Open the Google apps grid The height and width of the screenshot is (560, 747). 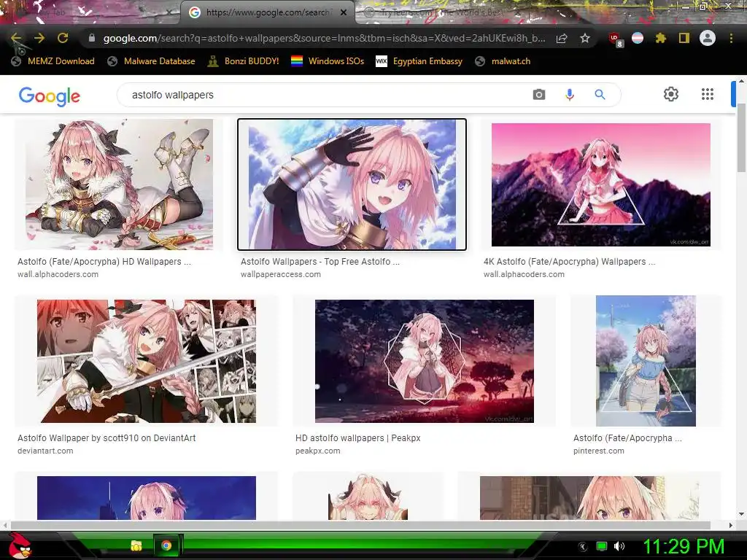tap(708, 94)
